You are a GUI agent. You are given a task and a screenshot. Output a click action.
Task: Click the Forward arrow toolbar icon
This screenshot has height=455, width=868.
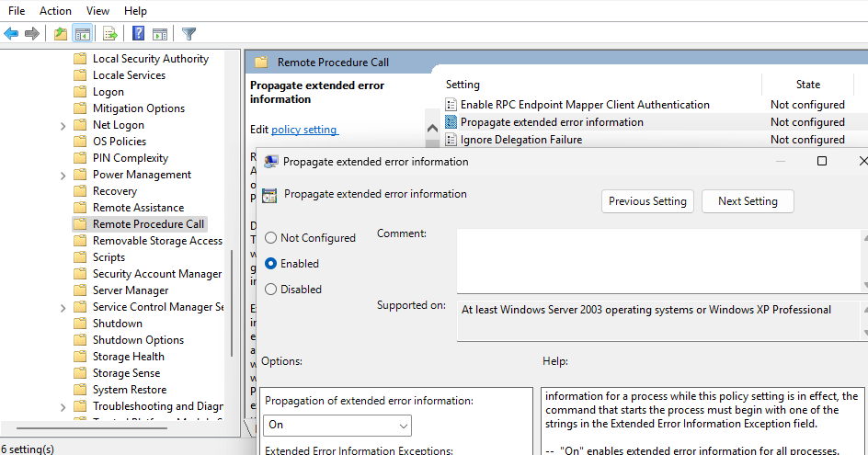coord(32,34)
